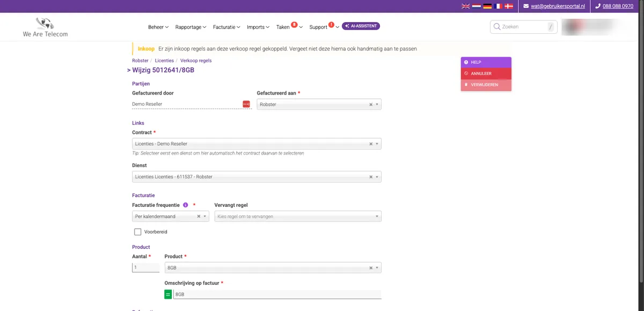Click the green equals icon by Omschrijving

click(x=168, y=294)
